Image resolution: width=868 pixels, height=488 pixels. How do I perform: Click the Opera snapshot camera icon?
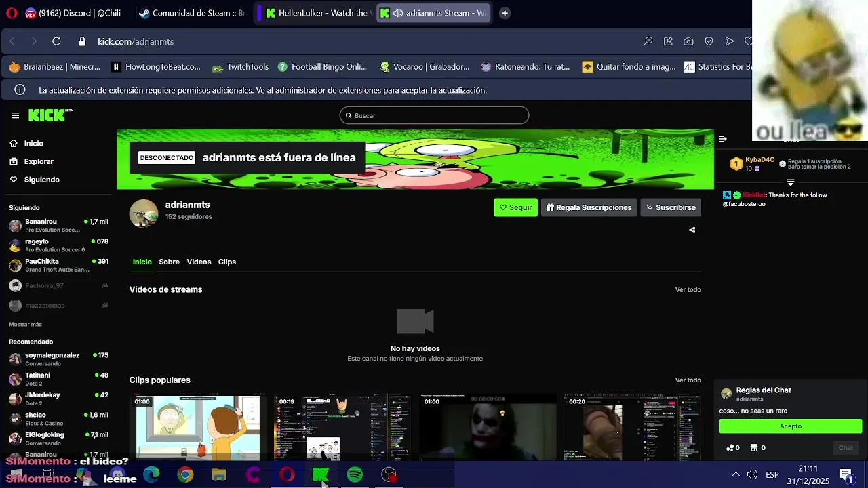click(x=688, y=41)
